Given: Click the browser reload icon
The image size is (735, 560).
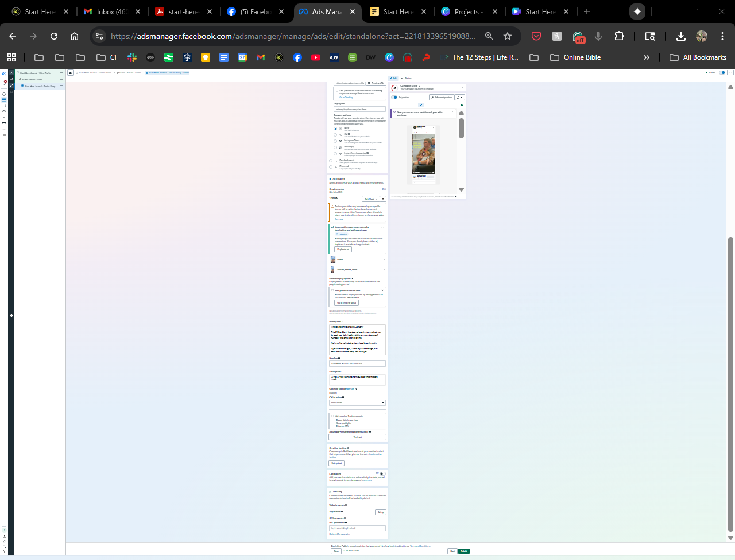Looking at the screenshot, I should [x=54, y=36].
